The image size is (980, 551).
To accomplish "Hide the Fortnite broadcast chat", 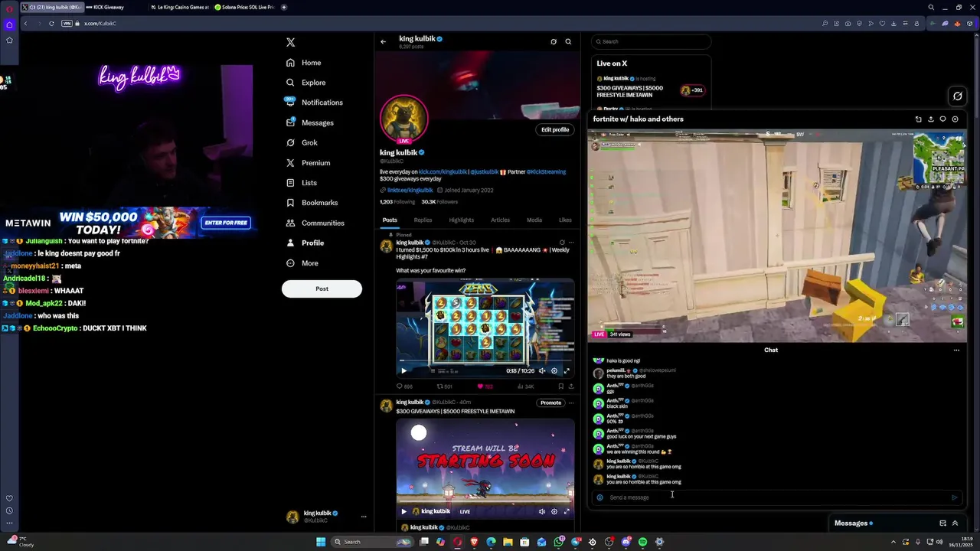I will click(942, 119).
